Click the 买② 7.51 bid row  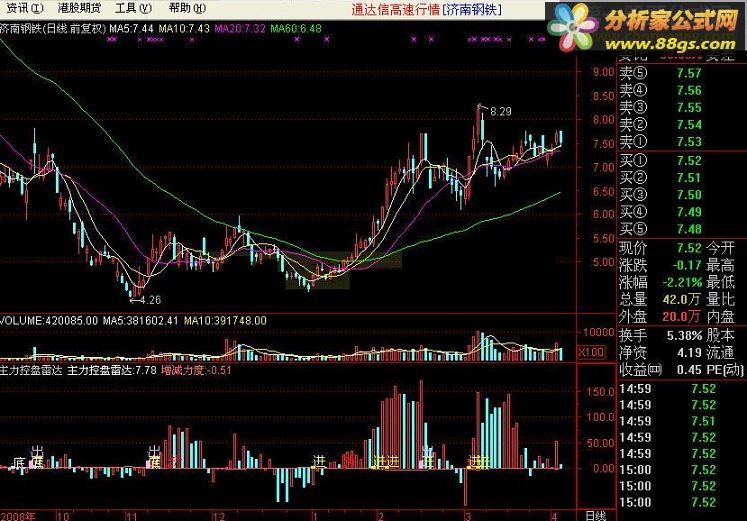pos(661,178)
